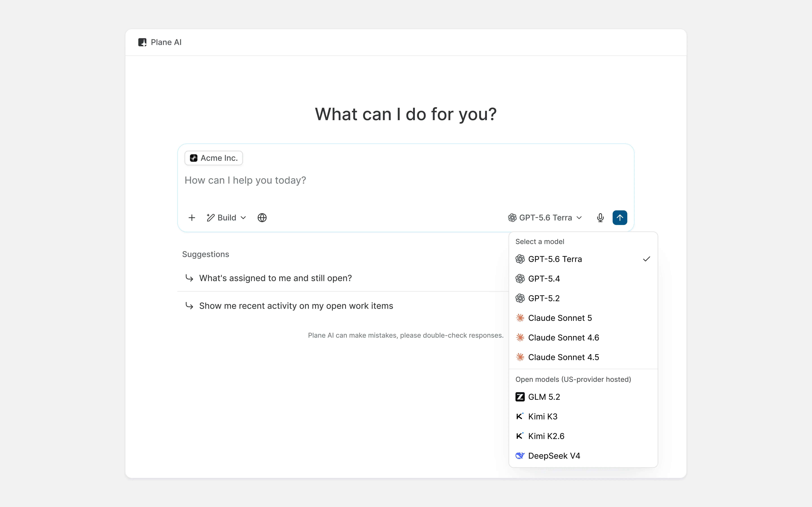Click the DeepSeek V4 whale icon

[x=520, y=456]
